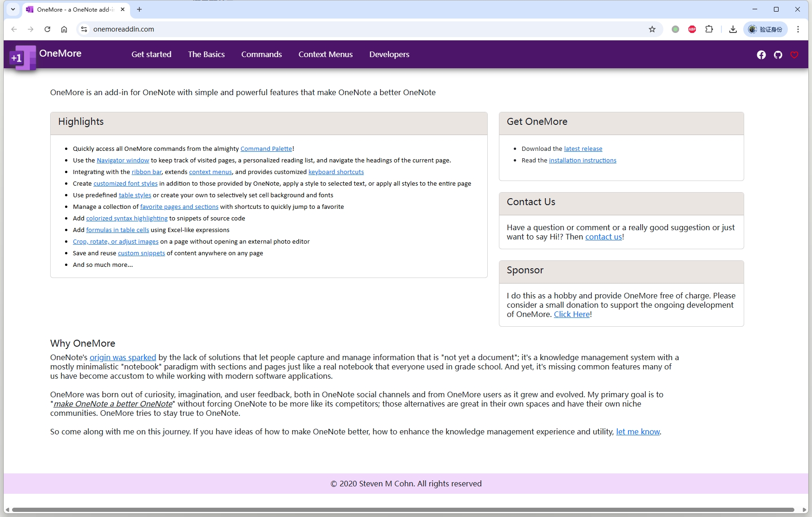Open the Chrome three-dot menu
The height and width of the screenshot is (517, 812).
(798, 29)
